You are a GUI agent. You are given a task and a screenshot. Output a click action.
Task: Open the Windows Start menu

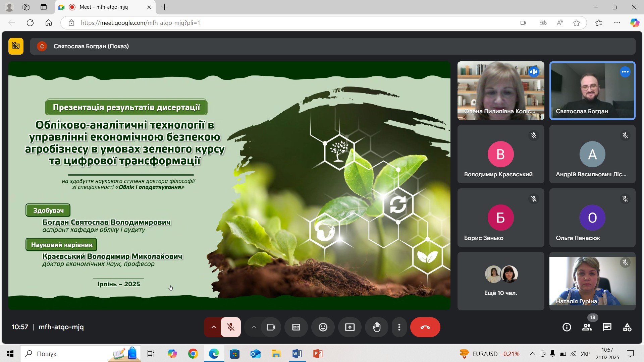pos(10,354)
